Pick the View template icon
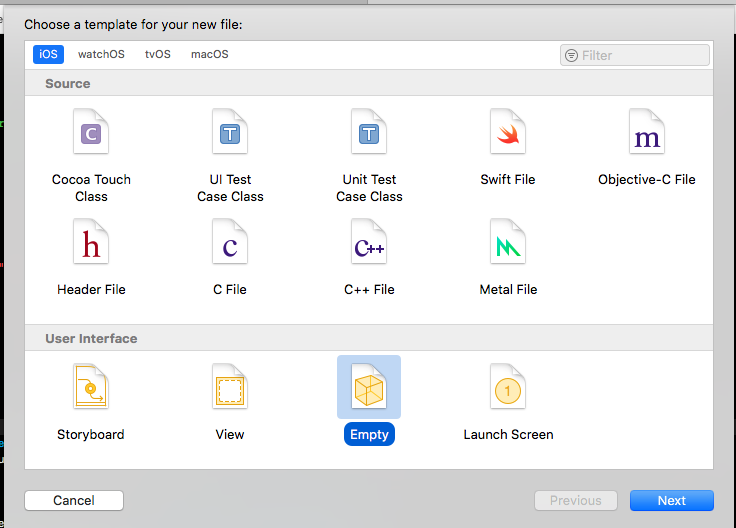Screen dimensions: 736x528 pos(230,386)
